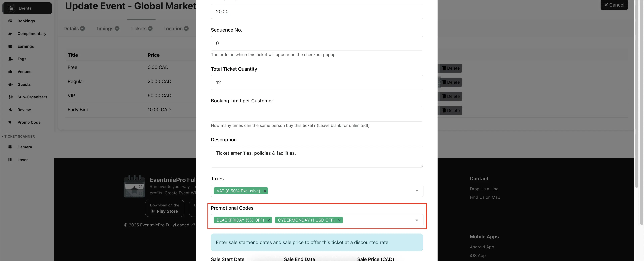Open the Camera ticket scanner icon
644x261 pixels.
coord(10,147)
